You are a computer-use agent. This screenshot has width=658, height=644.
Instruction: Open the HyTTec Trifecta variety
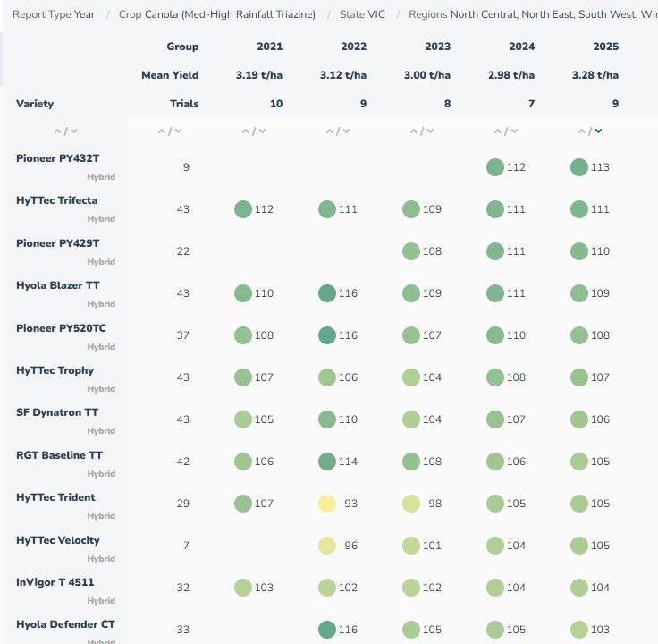click(56, 200)
